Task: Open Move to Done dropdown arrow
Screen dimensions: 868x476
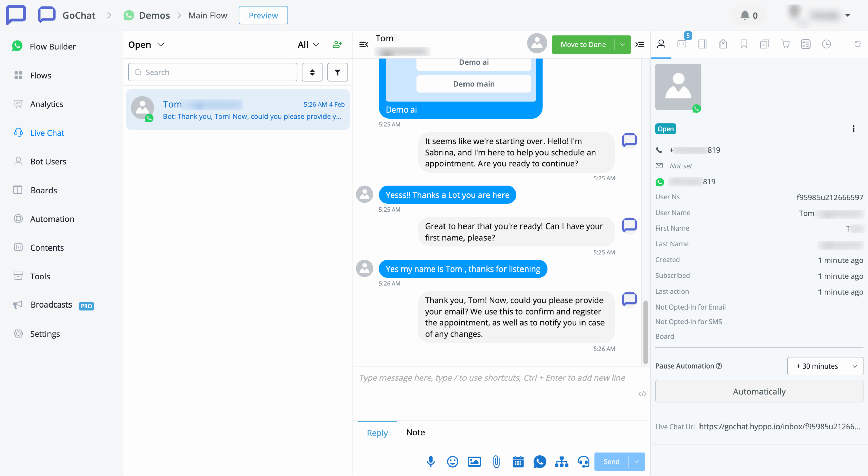Action: [623, 44]
